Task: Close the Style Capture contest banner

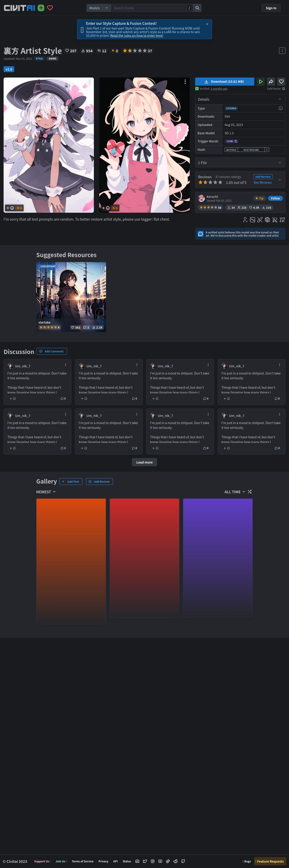Action: [x=207, y=24]
